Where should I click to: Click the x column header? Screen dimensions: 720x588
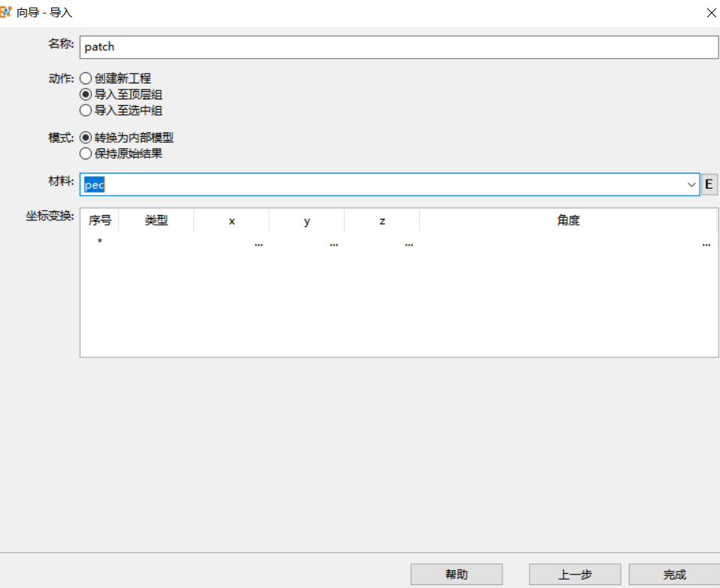coord(232,221)
